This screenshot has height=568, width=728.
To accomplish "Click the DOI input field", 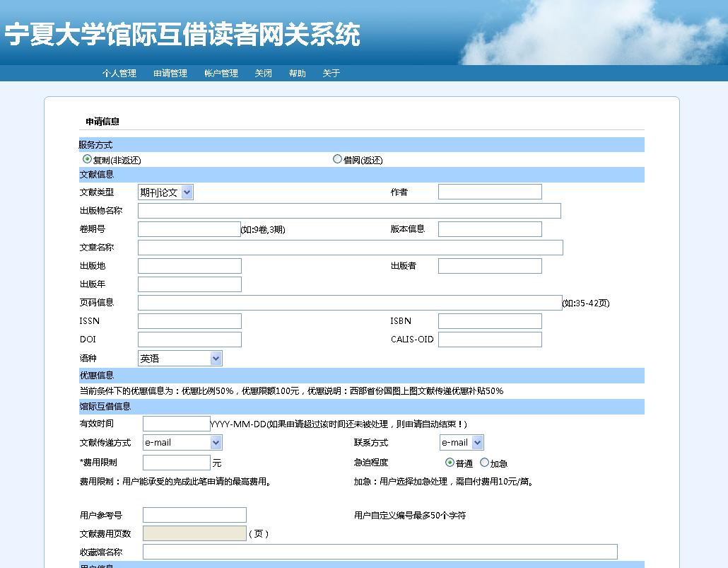I will click(189, 340).
